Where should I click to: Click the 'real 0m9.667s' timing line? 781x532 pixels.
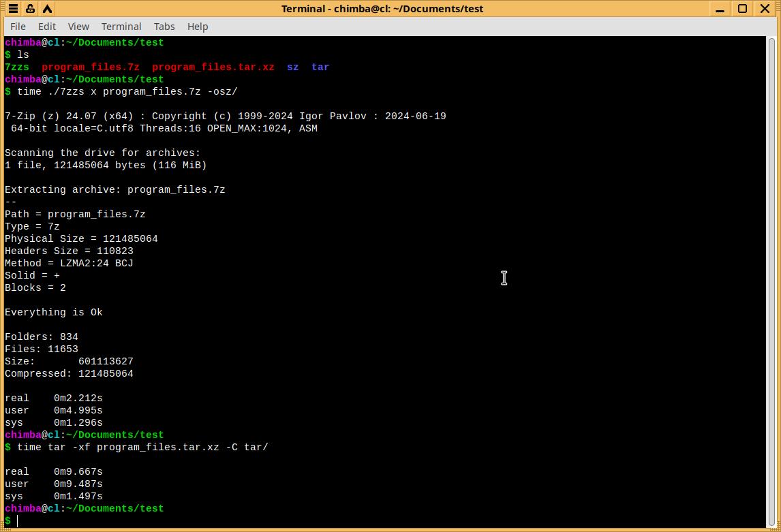(54, 471)
